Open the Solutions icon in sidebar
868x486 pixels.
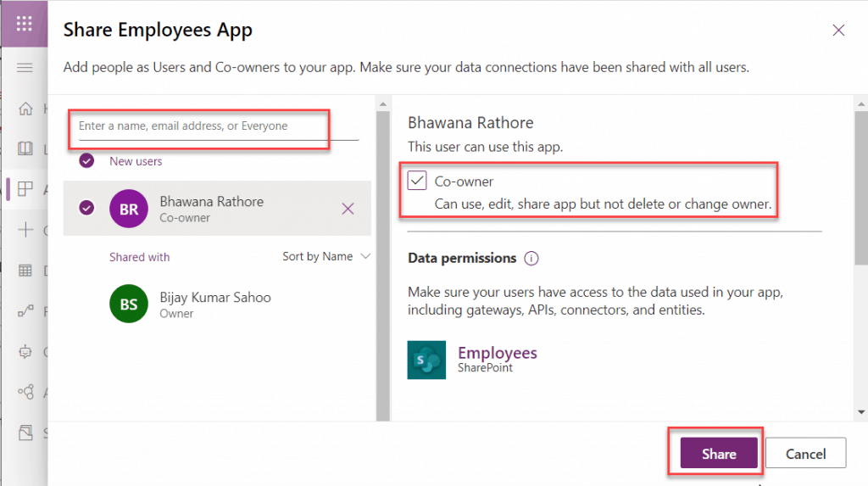(x=25, y=433)
